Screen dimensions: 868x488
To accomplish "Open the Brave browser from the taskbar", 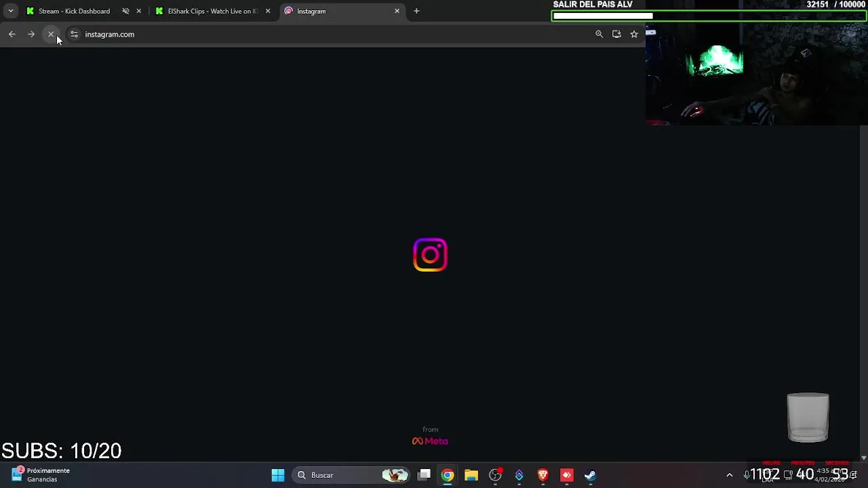I will pyautogui.click(x=542, y=475).
